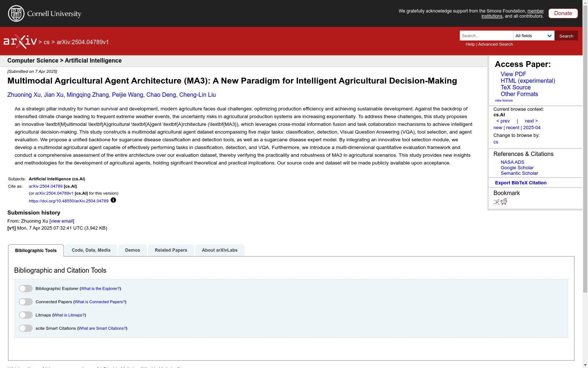This screenshot has width=588, height=368.
Task: Open the DOI info icon
Action: [x=113, y=200]
